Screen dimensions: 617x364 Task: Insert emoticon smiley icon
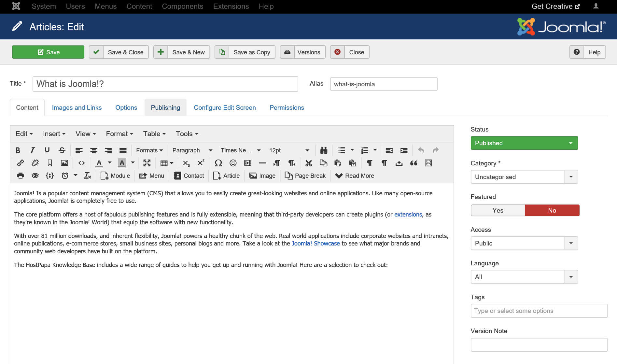click(233, 163)
